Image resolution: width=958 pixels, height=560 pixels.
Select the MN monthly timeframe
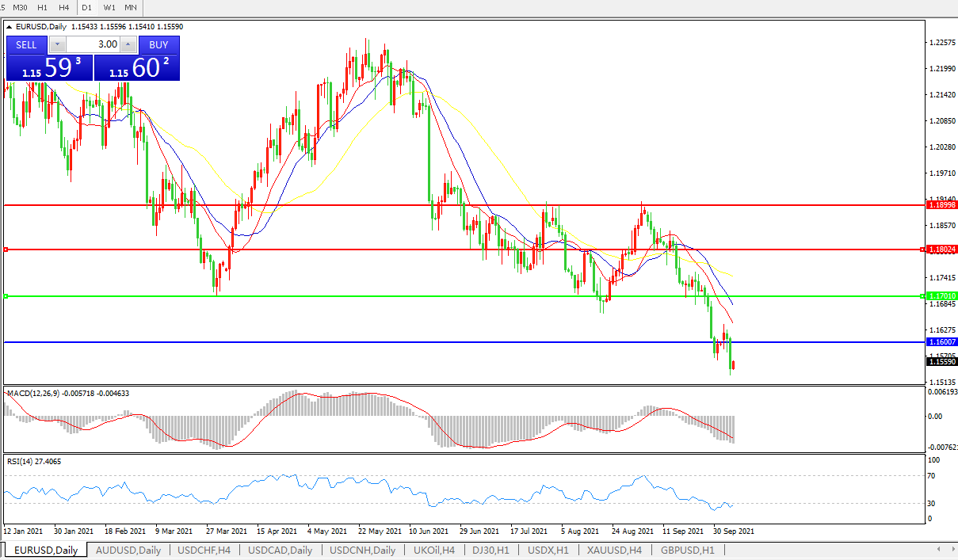coord(130,7)
